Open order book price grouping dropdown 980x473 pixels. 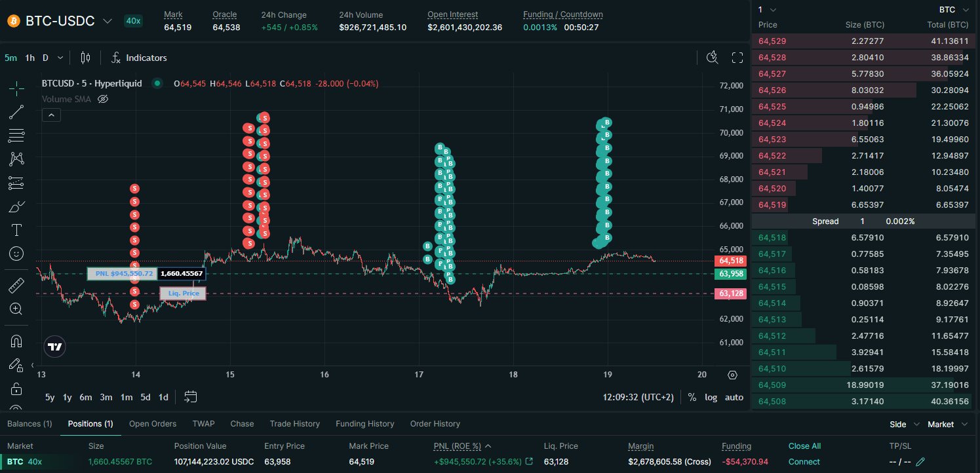tap(768, 10)
